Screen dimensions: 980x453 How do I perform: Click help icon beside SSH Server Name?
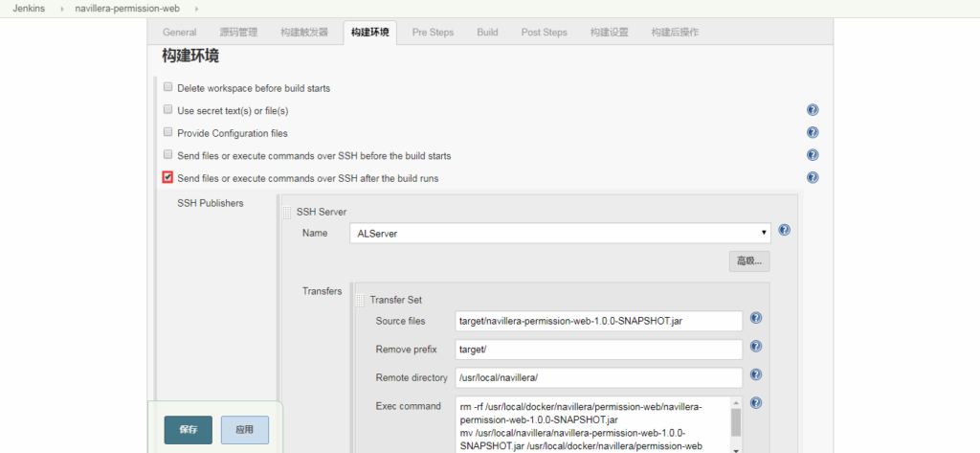point(784,231)
